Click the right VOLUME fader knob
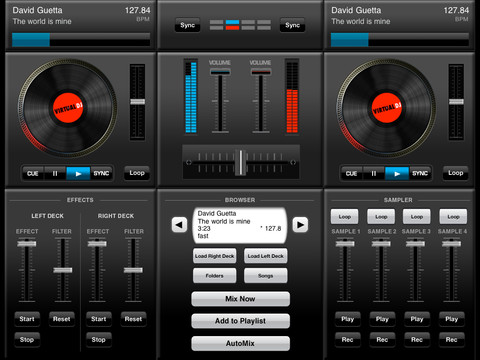 tap(261, 72)
